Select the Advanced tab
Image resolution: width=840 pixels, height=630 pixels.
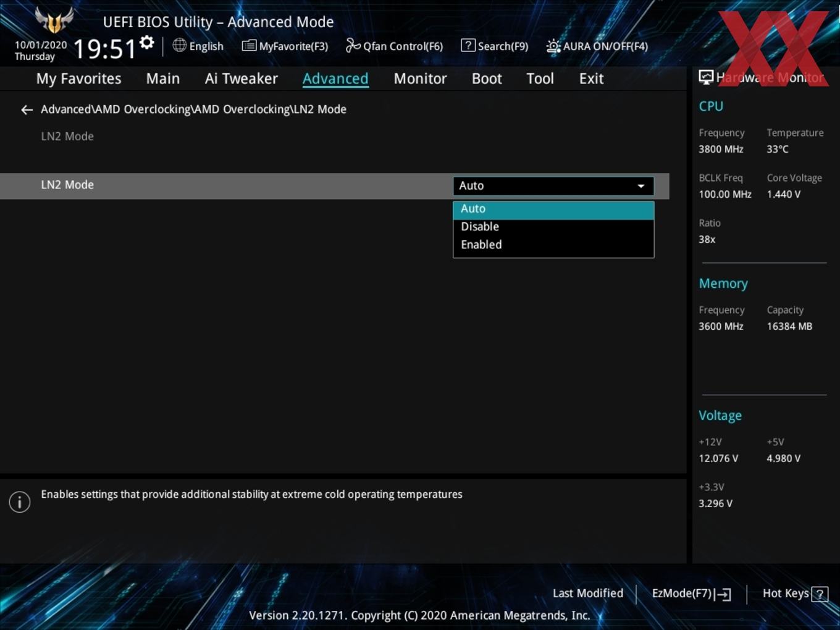click(335, 78)
